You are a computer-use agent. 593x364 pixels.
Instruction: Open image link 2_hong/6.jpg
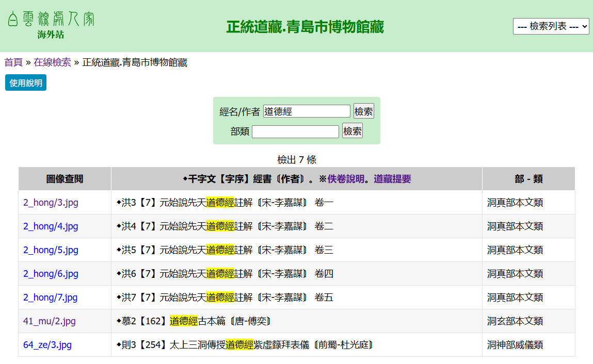click(x=51, y=274)
